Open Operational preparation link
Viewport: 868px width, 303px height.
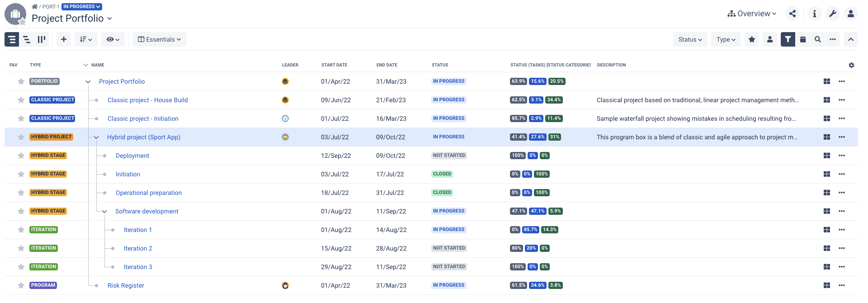149,193
